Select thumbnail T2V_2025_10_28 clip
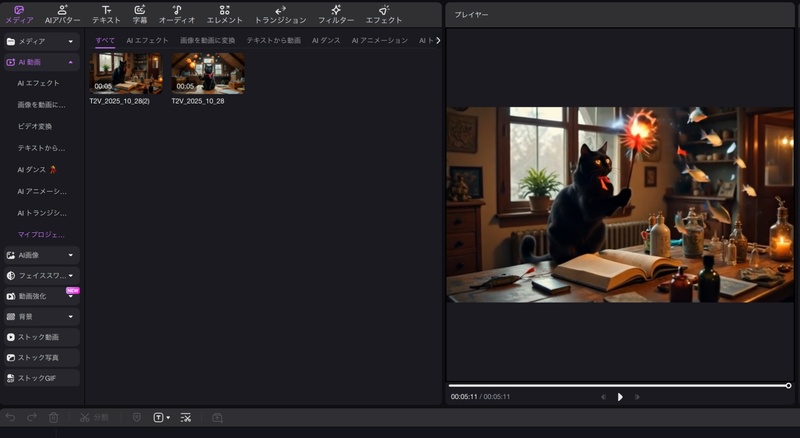The height and width of the screenshot is (438, 800). (x=208, y=73)
